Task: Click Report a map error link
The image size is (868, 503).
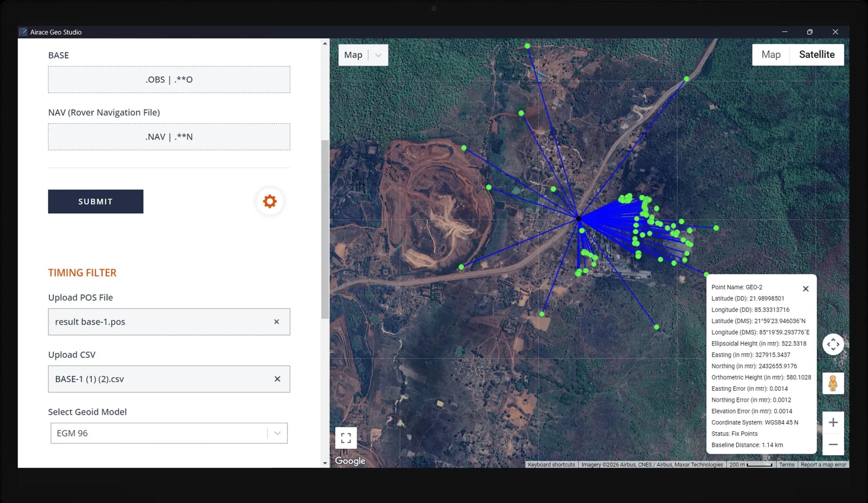Action: point(823,465)
